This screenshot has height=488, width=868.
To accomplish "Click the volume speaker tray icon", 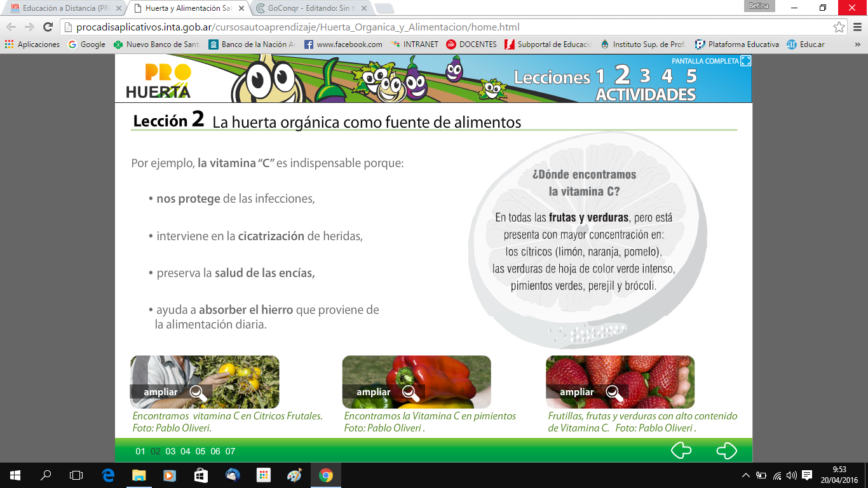I will [x=791, y=475].
